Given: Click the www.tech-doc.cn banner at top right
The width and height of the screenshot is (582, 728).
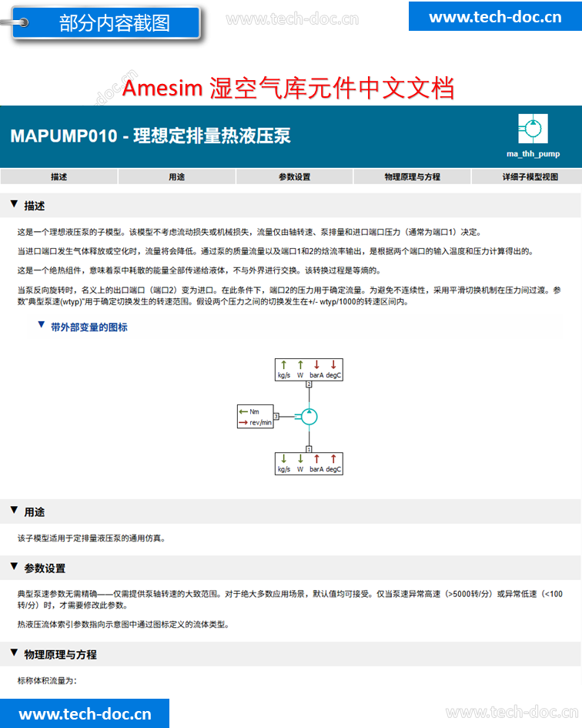Looking at the screenshot, I should click(495, 16).
